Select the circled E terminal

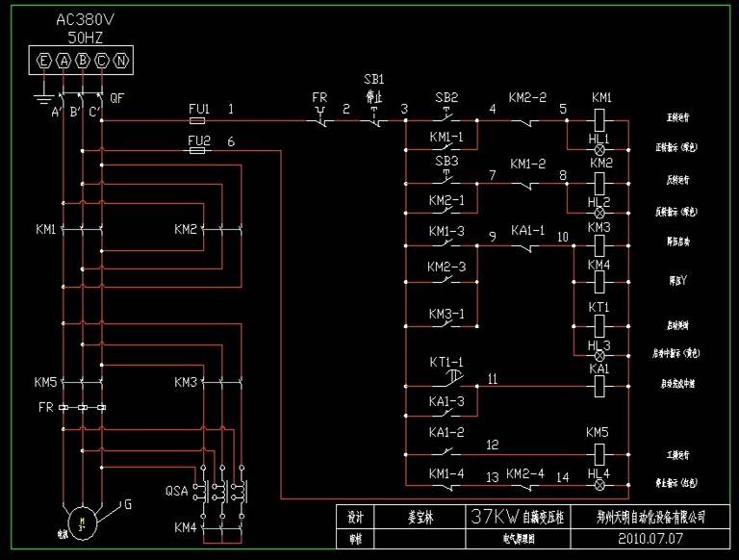[x=43, y=62]
